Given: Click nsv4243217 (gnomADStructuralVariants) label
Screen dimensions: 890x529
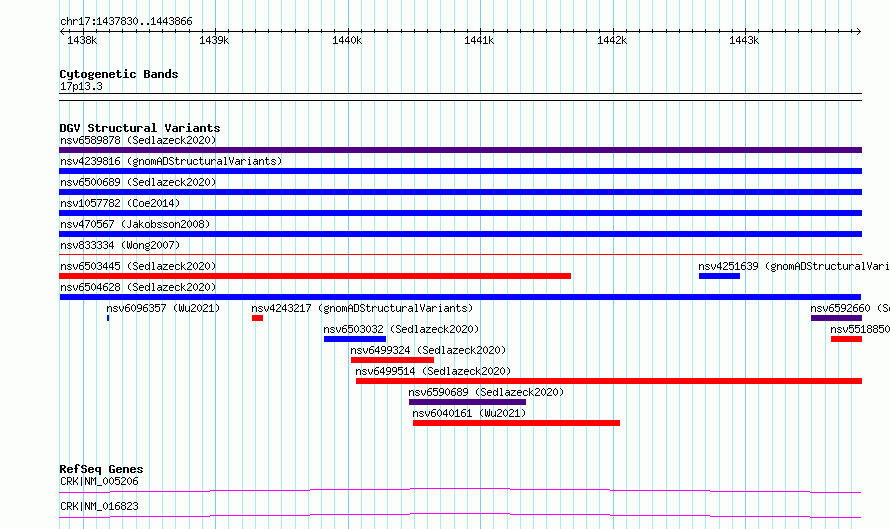Looking at the screenshot, I should (x=362, y=308).
